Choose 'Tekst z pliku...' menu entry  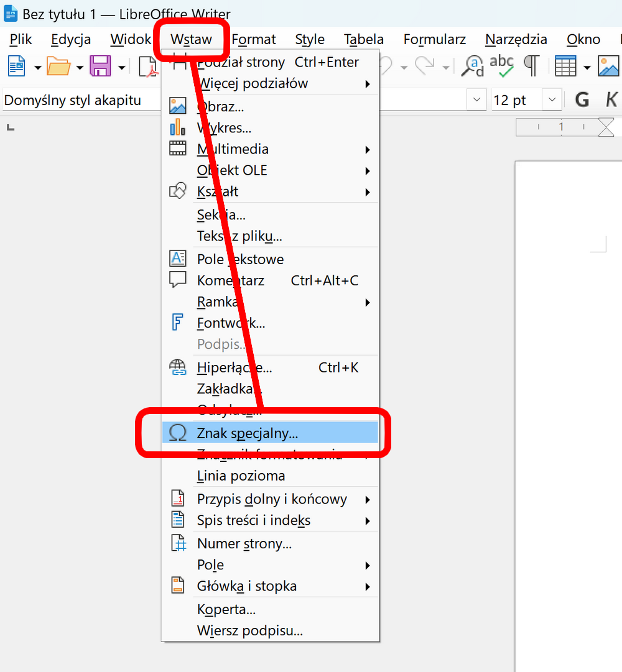pyautogui.click(x=270, y=236)
